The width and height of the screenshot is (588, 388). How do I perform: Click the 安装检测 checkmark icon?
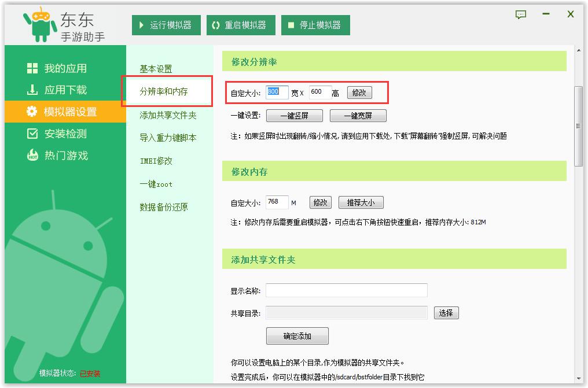click(32, 134)
